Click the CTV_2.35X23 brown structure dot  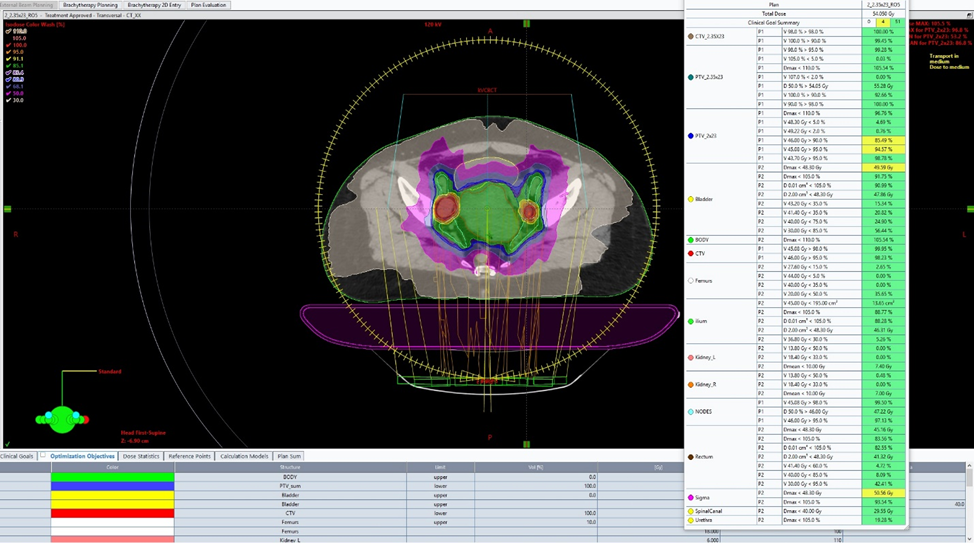(689, 36)
